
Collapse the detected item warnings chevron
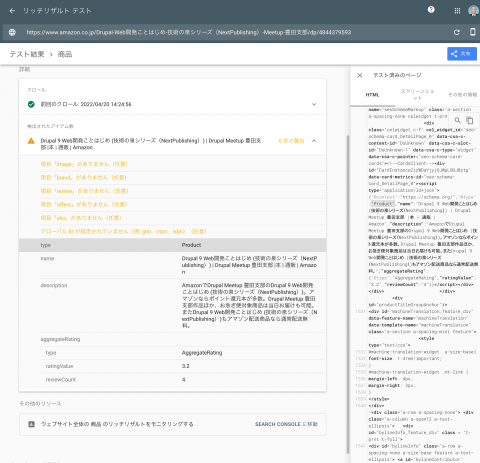point(314,141)
